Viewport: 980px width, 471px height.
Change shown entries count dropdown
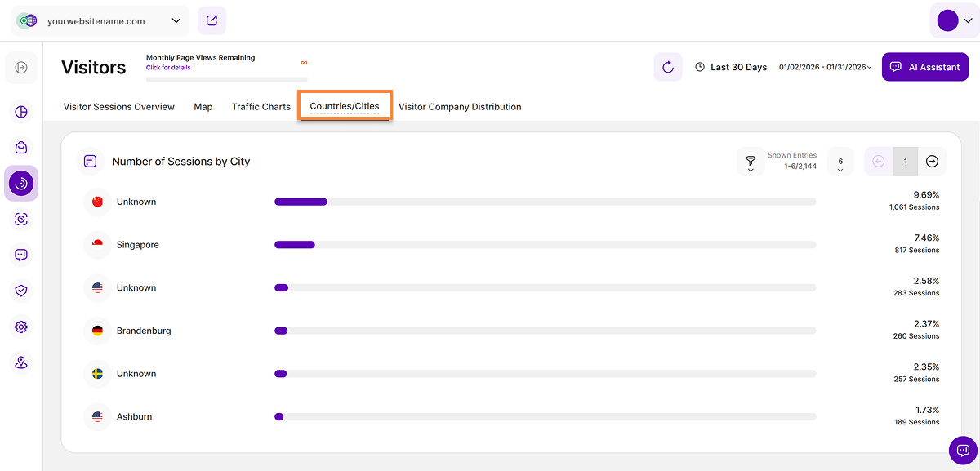click(840, 162)
